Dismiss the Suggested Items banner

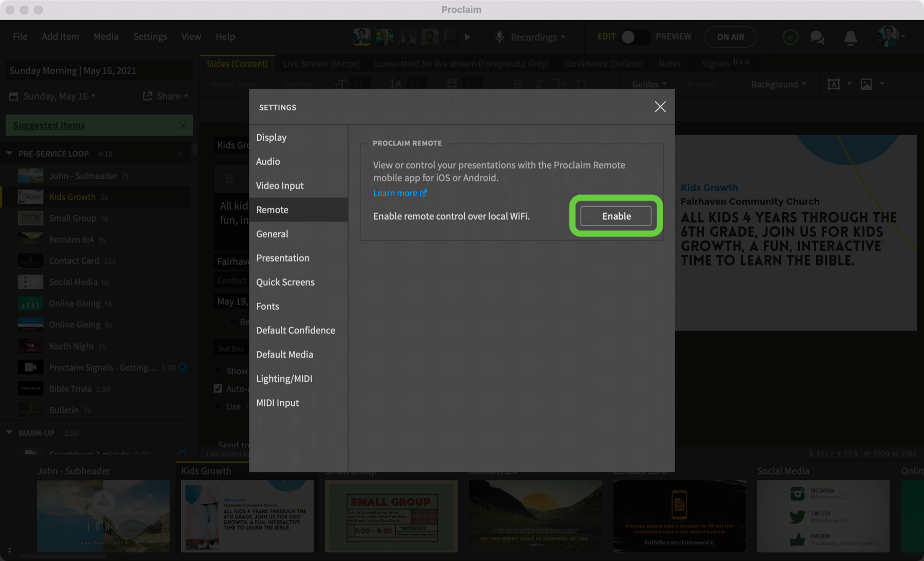coord(183,125)
